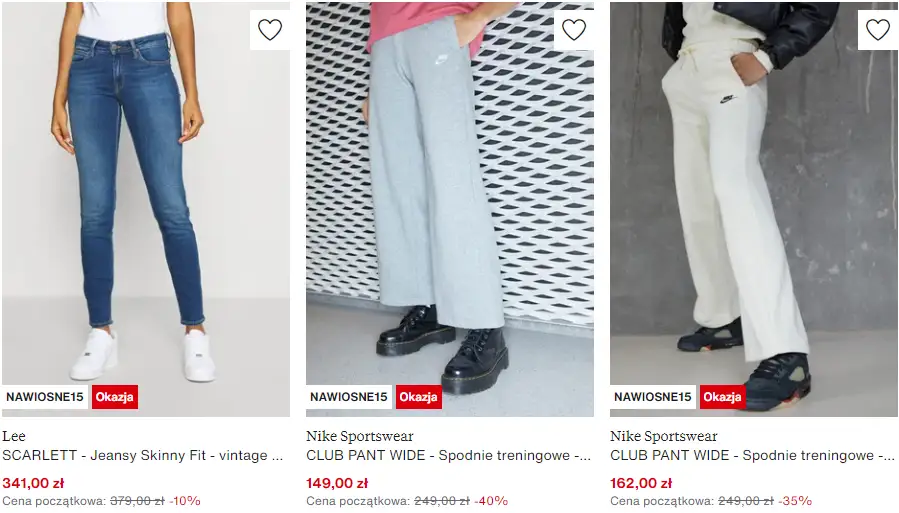The height and width of the screenshot is (513, 899).
Task: Open the blue skinny jeans product photo
Action: click(146, 209)
